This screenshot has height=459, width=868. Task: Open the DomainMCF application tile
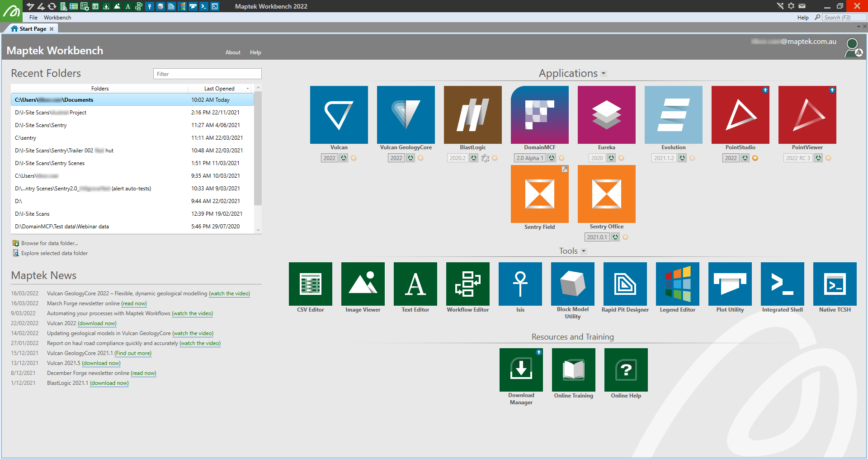[539, 115]
